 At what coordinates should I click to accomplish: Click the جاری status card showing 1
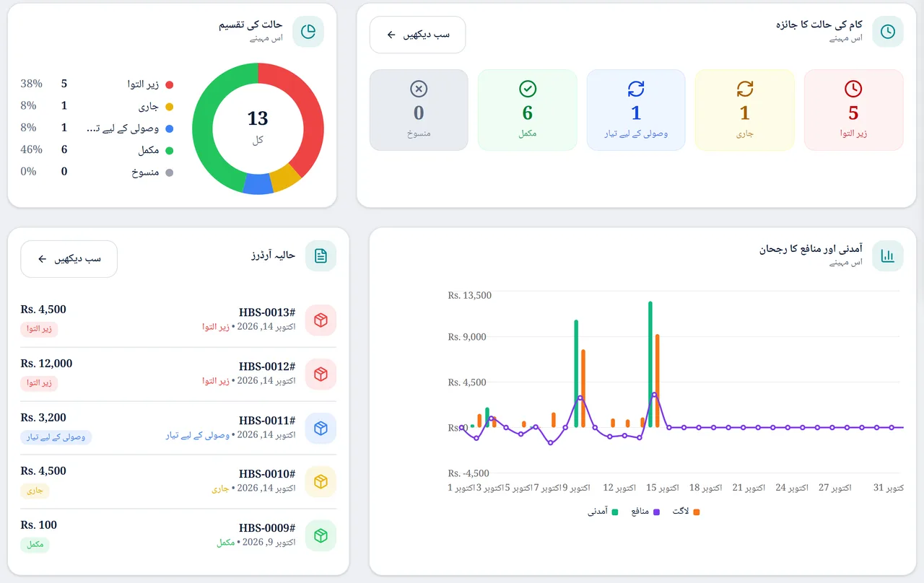tap(745, 110)
